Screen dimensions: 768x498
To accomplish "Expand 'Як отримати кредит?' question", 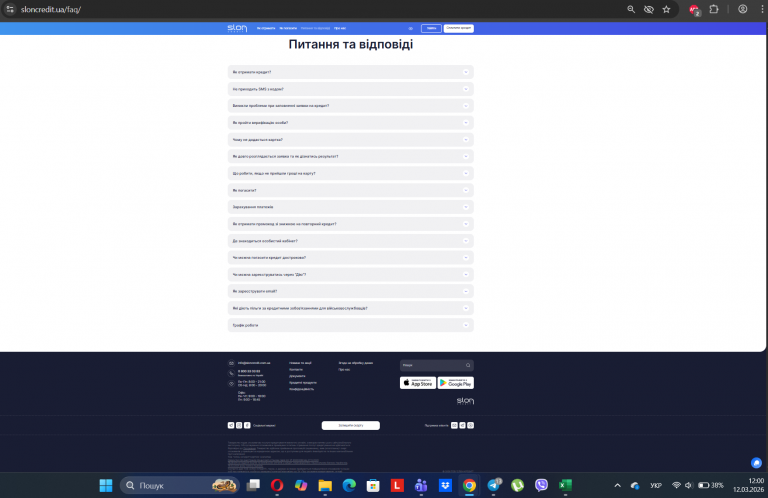I will pos(351,72).
